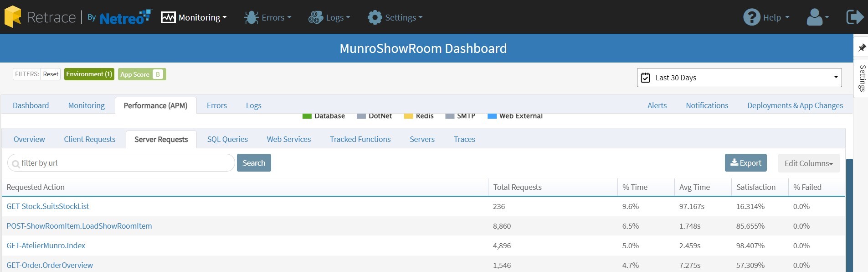Sort by Satisfaction column header

pyautogui.click(x=756, y=187)
